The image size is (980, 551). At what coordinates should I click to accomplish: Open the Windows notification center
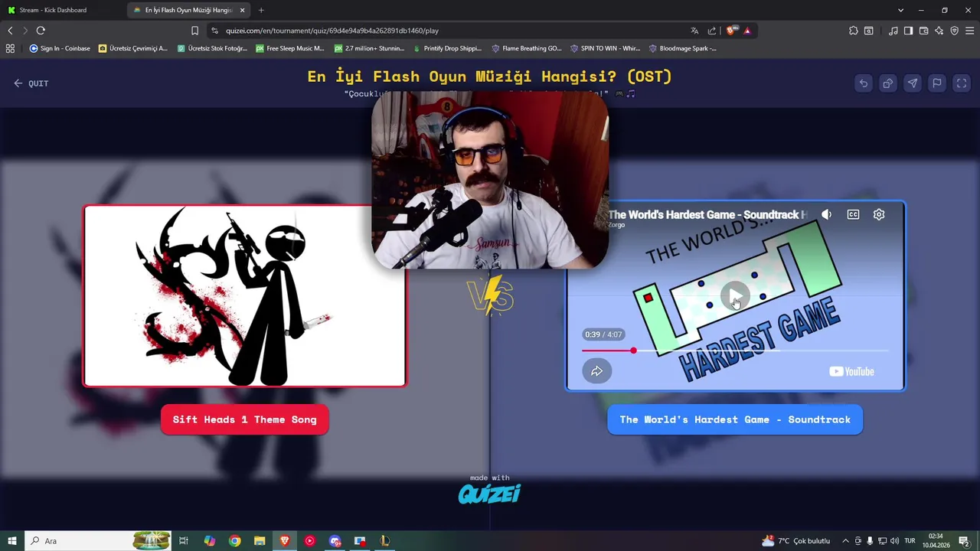(x=964, y=541)
